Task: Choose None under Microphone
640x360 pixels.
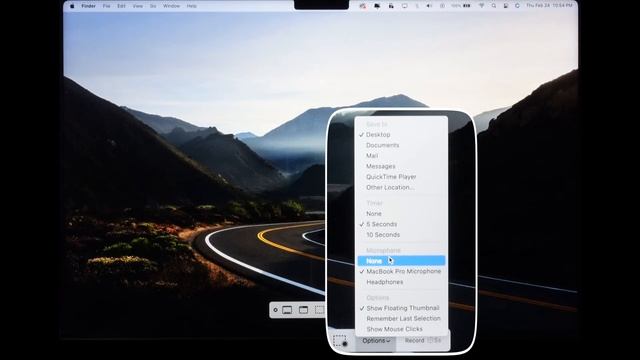Action: [x=401, y=261]
